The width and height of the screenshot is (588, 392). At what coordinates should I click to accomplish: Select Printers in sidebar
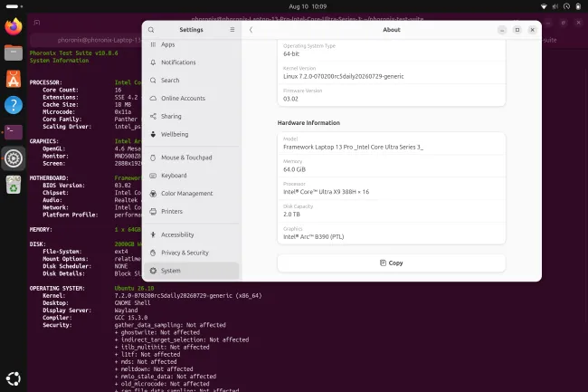(192, 212)
